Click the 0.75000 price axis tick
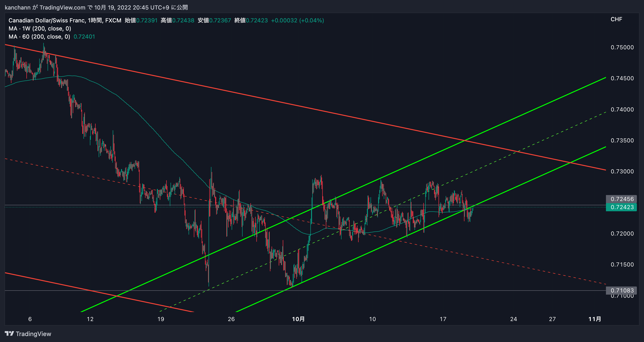This screenshot has width=644, height=342. (x=622, y=47)
